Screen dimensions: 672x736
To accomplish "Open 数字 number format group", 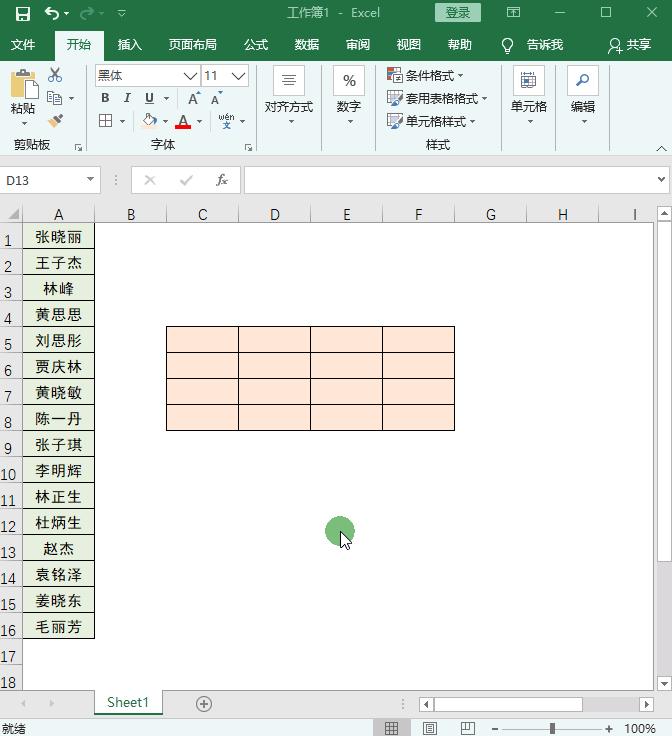I will (x=349, y=96).
